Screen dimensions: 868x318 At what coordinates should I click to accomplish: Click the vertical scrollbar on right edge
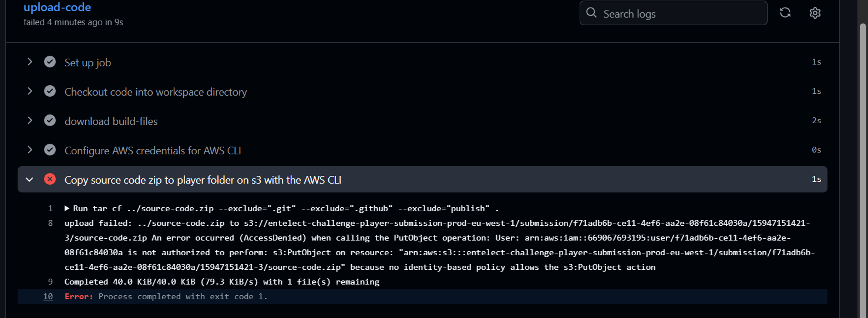(x=863, y=170)
